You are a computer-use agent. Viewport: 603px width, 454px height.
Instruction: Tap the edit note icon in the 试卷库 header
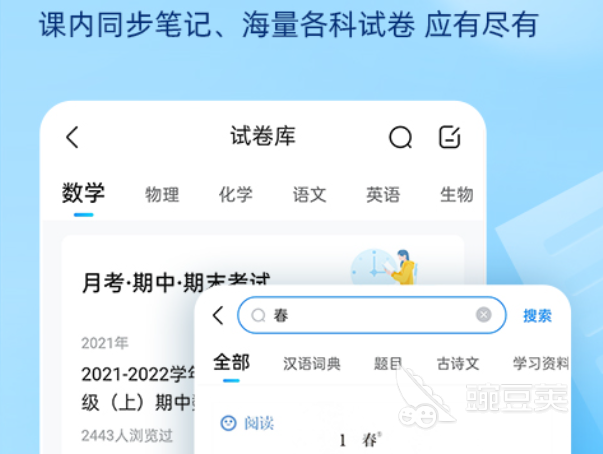pyautogui.click(x=450, y=137)
